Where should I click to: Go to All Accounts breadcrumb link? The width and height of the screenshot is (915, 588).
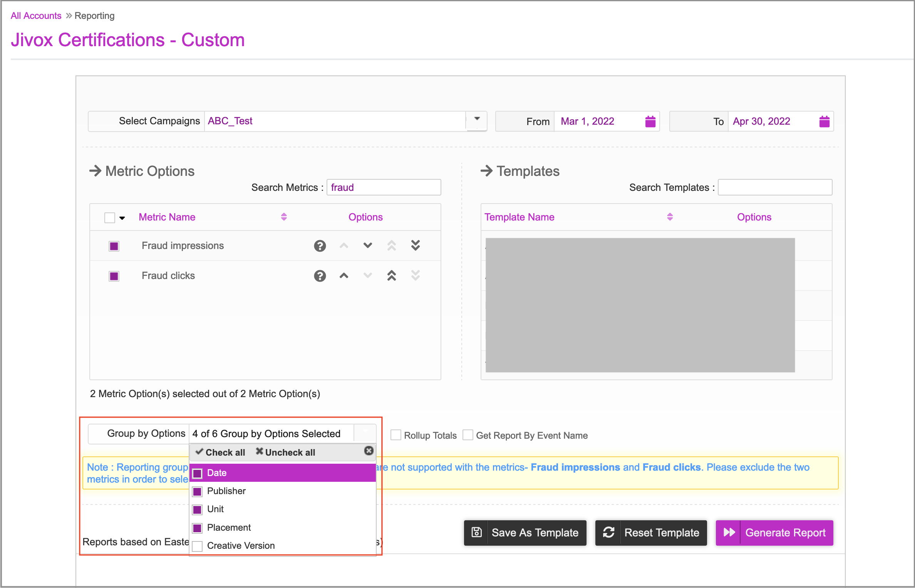coord(36,16)
